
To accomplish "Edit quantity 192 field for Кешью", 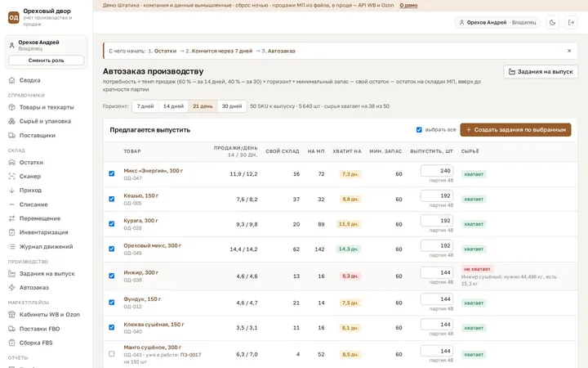I will tap(437, 195).
